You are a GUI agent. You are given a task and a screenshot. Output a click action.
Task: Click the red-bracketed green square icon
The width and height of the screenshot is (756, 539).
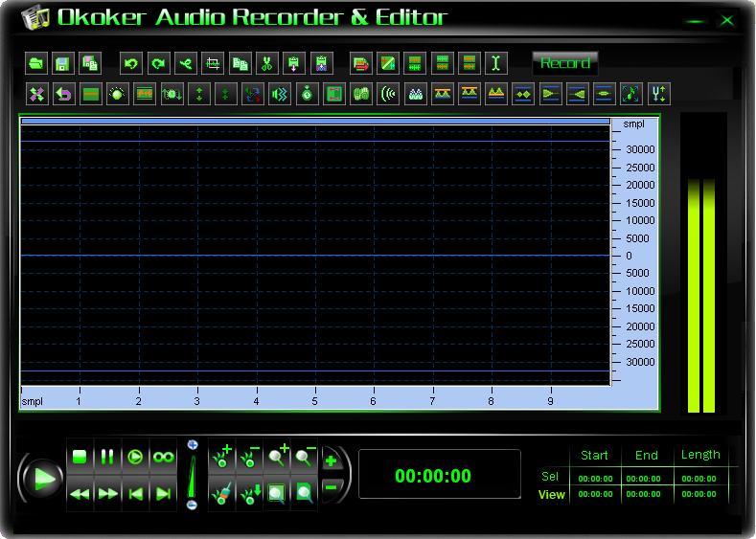334,94
